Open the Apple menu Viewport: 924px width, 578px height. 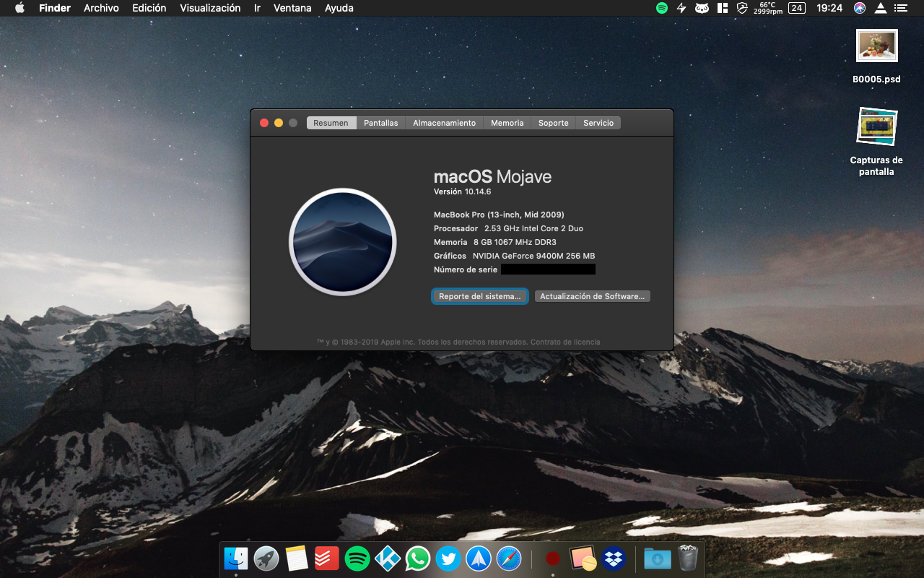pos(19,8)
